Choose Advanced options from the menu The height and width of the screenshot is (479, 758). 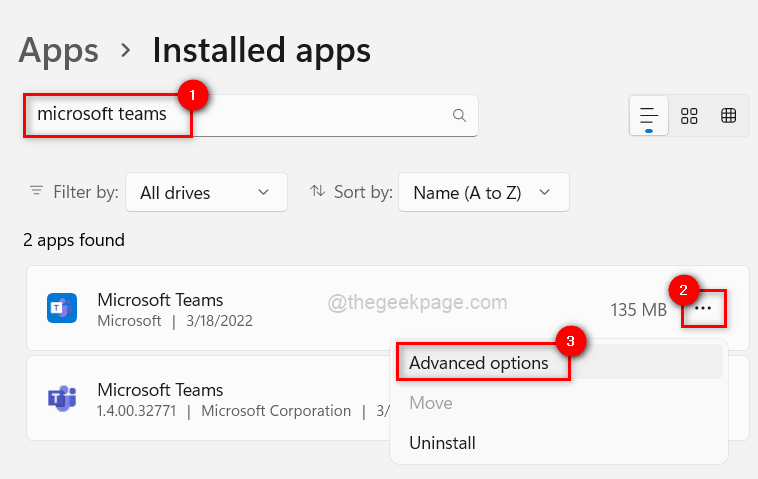click(x=558, y=363)
